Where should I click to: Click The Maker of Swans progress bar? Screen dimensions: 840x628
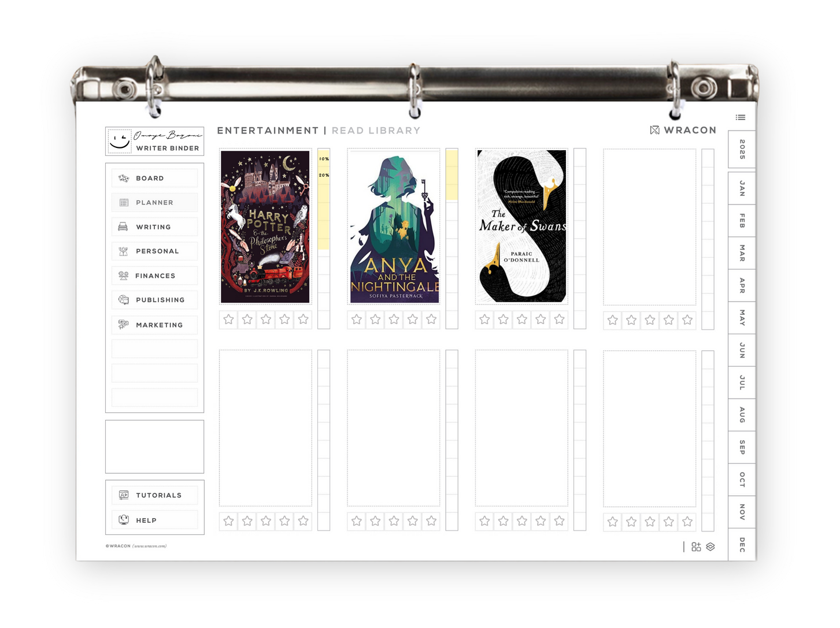coord(580,239)
